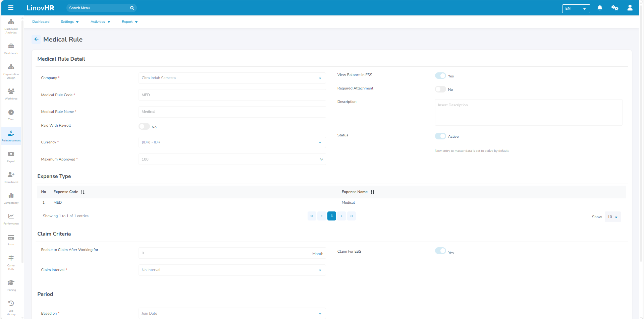
Task: Change the Show entries count dropdown
Action: pyautogui.click(x=612, y=217)
